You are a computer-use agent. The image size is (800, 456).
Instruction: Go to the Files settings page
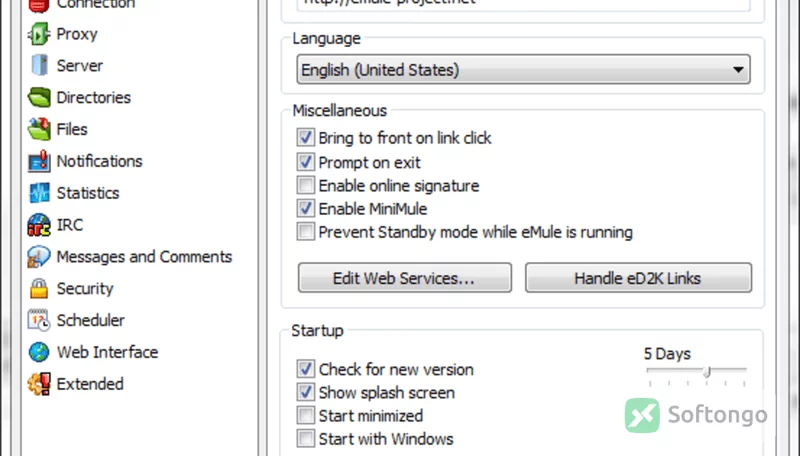pyautogui.click(x=72, y=129)
